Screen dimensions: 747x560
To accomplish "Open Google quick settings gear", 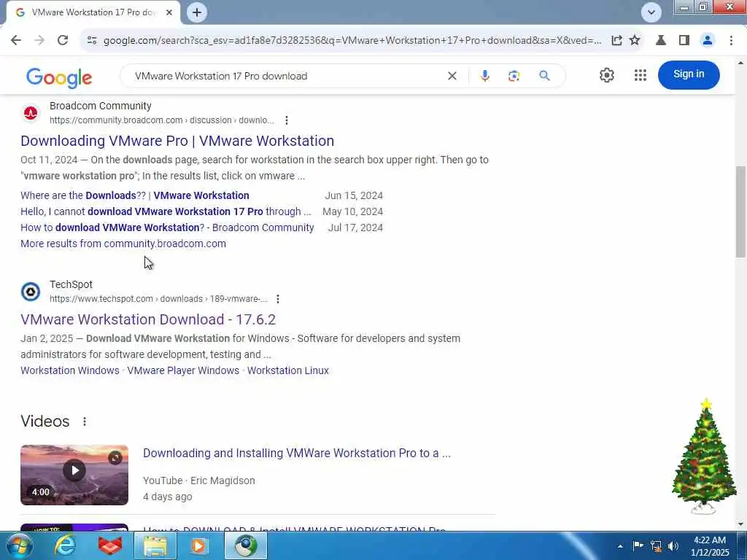I will (606, 75).
